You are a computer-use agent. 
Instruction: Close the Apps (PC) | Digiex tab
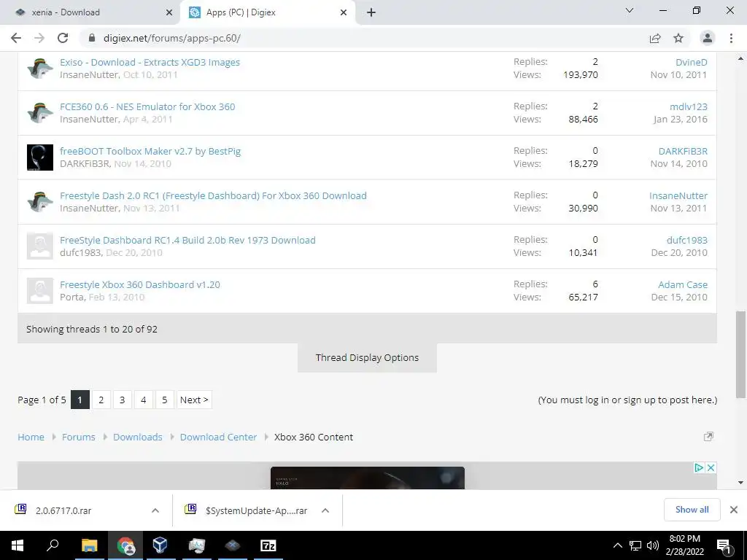tap(344, 12)
